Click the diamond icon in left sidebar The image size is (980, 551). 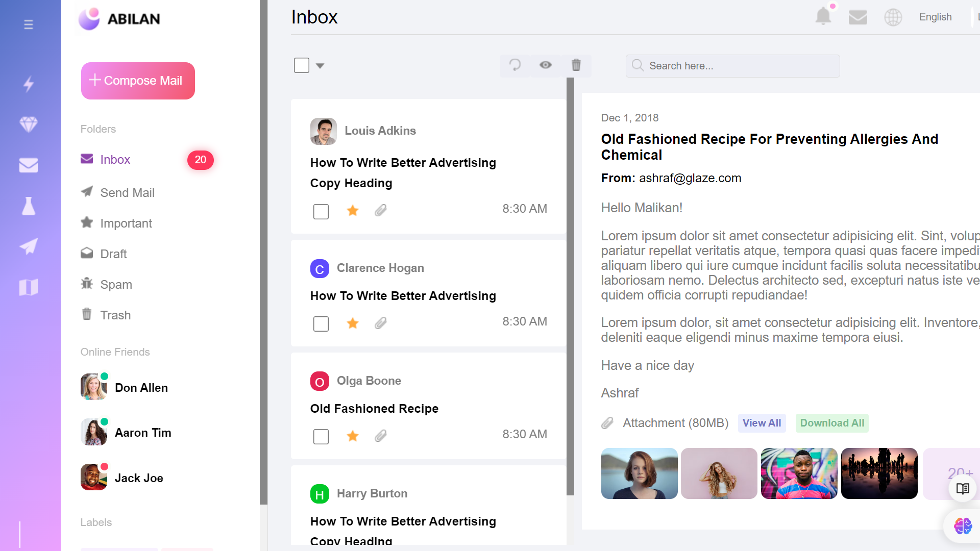pos(29,124)
